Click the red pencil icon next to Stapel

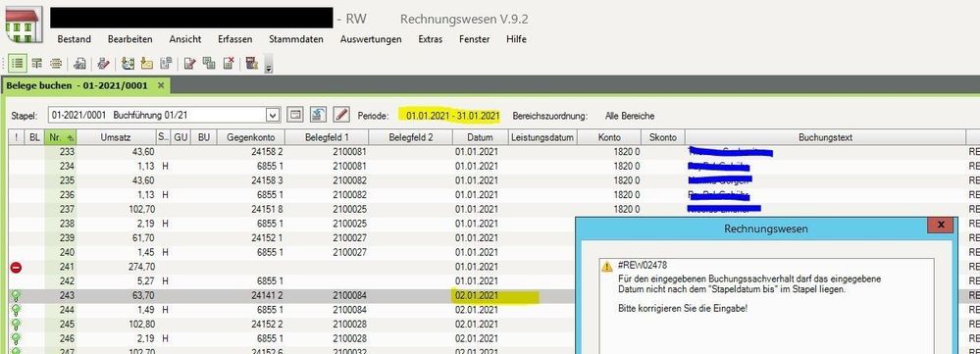coord(340,115)
